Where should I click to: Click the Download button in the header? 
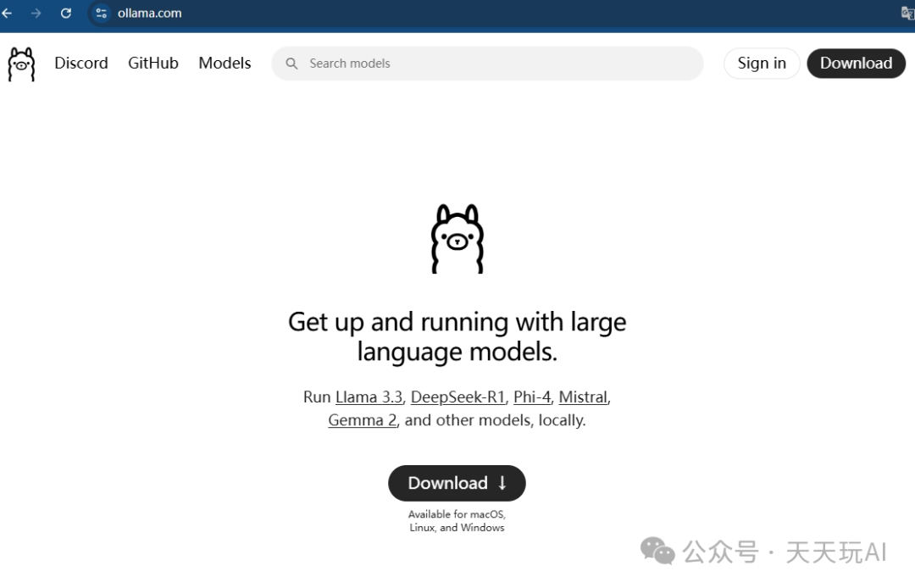[x=856, y=63]
